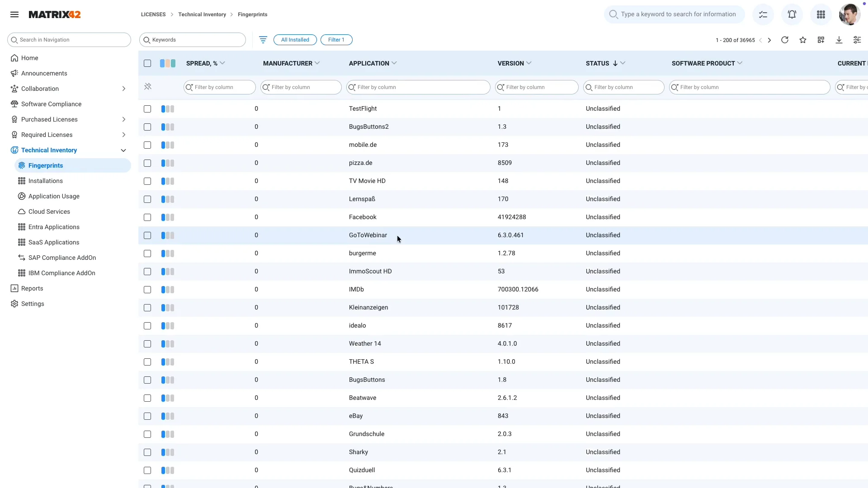Click the Fingerprints breadcrumb
Screen dimensions: 868x488
(x=253, y=14)
